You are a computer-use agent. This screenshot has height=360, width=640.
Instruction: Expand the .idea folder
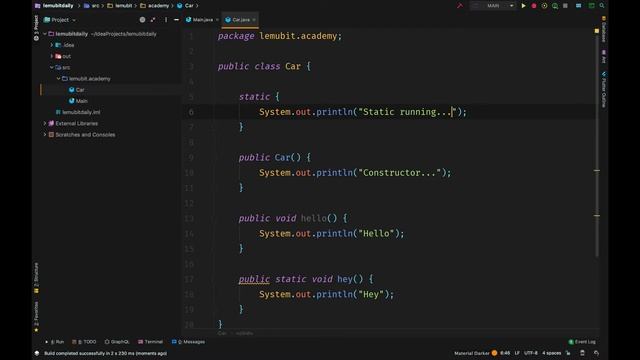(x=52, y=45)
